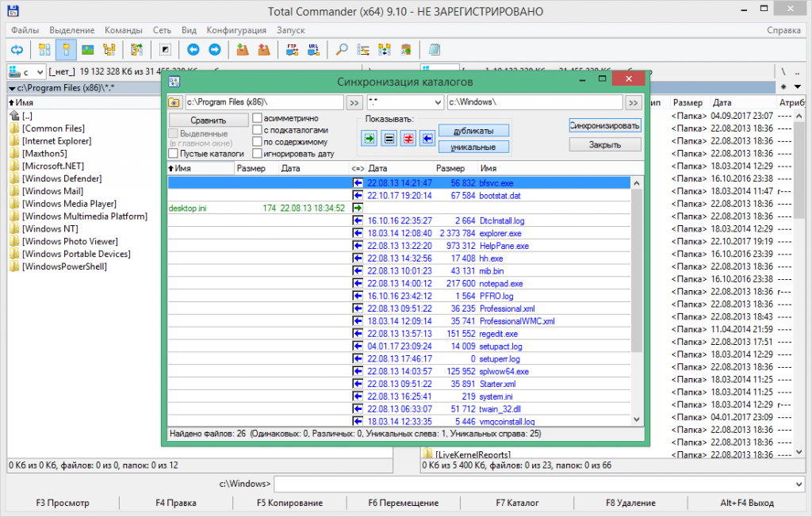The width and height of the screenshot is (812, 517).
Task: Toggle the уникальные filter button
Action: click(x=474, y=147)
